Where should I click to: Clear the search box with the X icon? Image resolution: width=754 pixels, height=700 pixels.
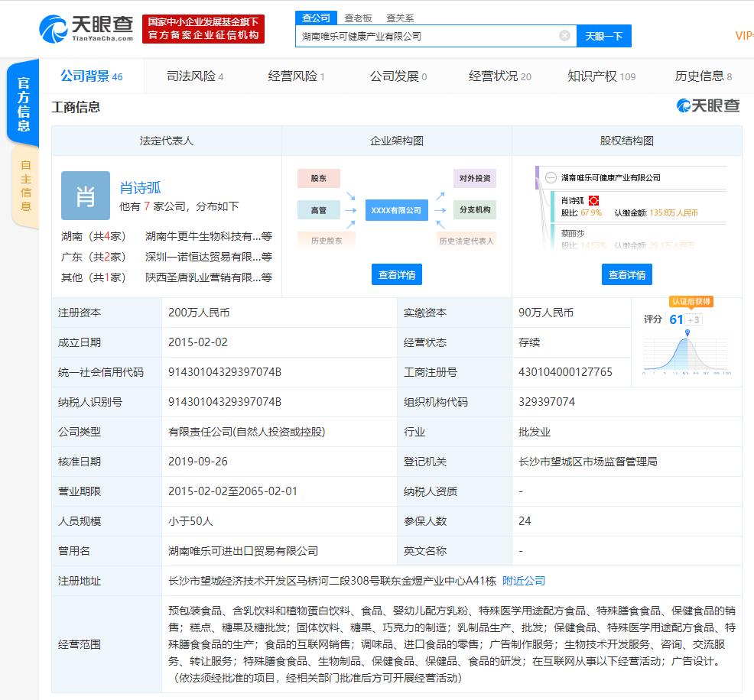point(564,36)
